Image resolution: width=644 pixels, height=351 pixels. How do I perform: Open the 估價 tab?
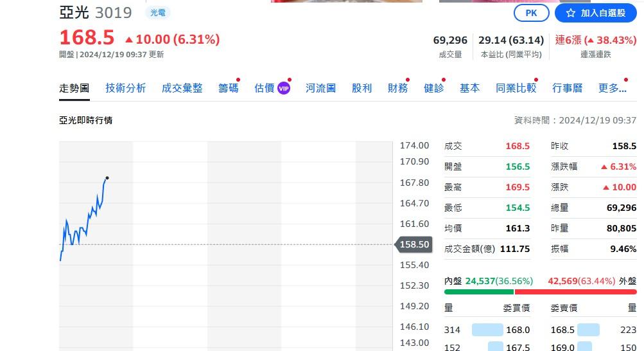pyautogui.click(x=265, y=88)
